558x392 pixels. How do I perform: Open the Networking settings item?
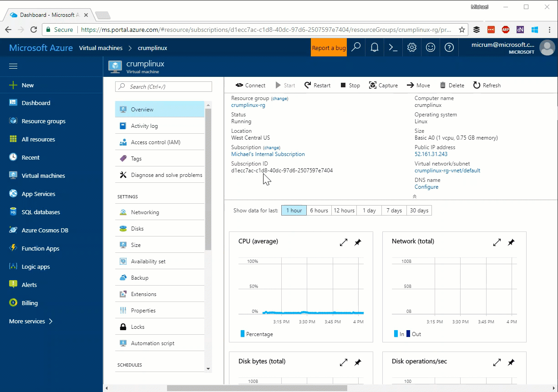point(145,212)
